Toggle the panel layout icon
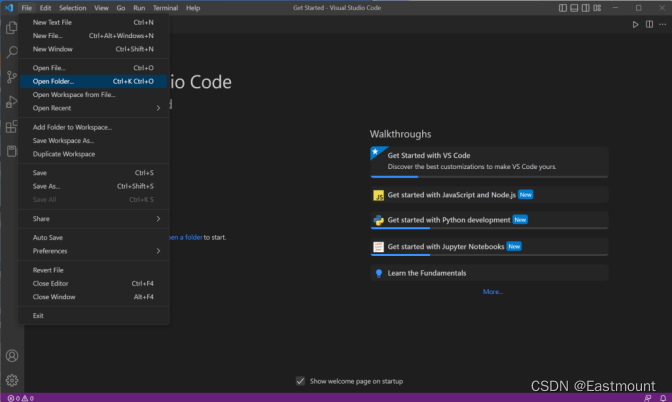The image size is (672, 402). pyautogui.click(x=574, y=8)
